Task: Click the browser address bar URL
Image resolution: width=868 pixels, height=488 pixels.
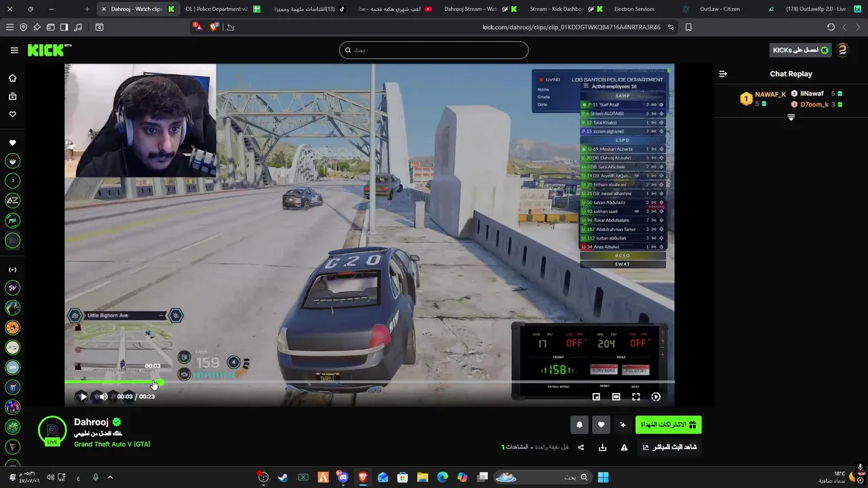Action: [x=571, y=27]
